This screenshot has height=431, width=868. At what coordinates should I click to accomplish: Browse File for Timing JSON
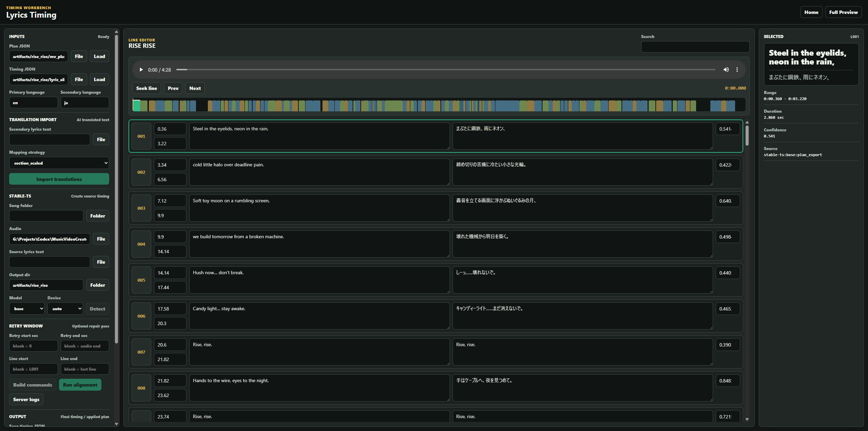[79, 79]
